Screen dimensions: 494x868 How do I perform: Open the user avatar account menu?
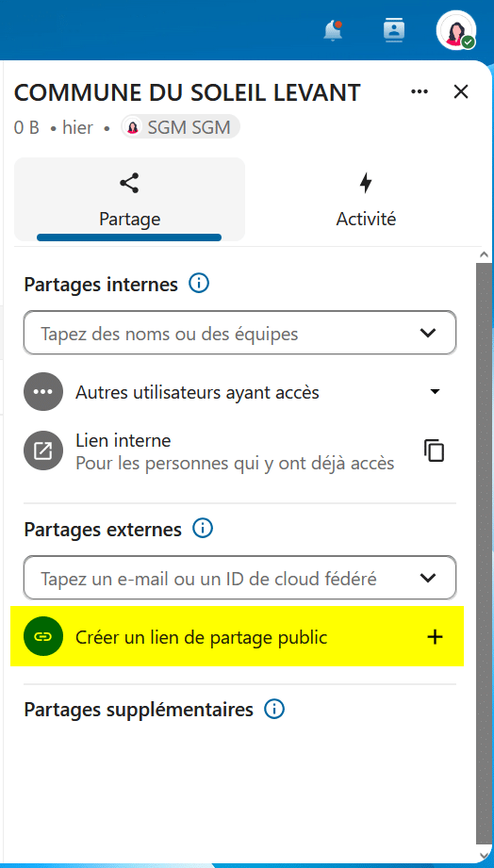(x=455, y=30)
